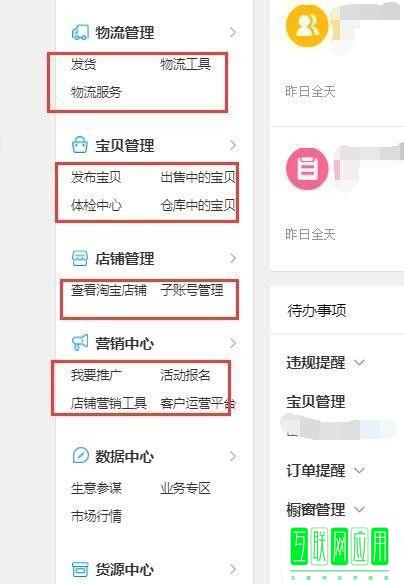
Task: Open the 发布宝贝 link
Action: [96, 177]
